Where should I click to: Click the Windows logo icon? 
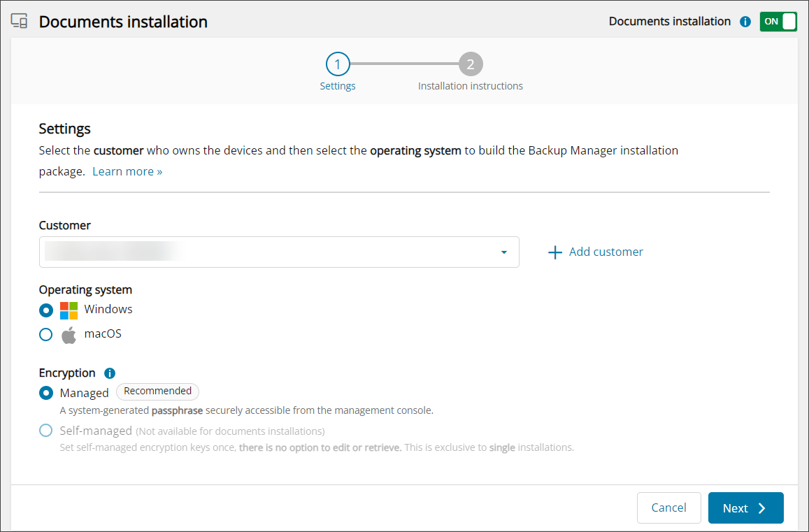(69, 310)
